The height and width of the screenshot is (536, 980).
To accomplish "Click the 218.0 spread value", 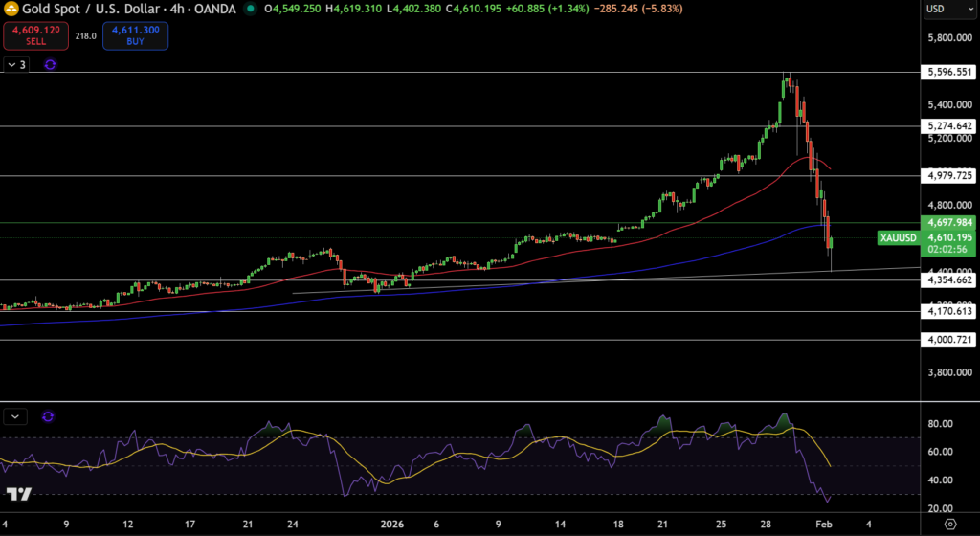I will pos(86,36).
